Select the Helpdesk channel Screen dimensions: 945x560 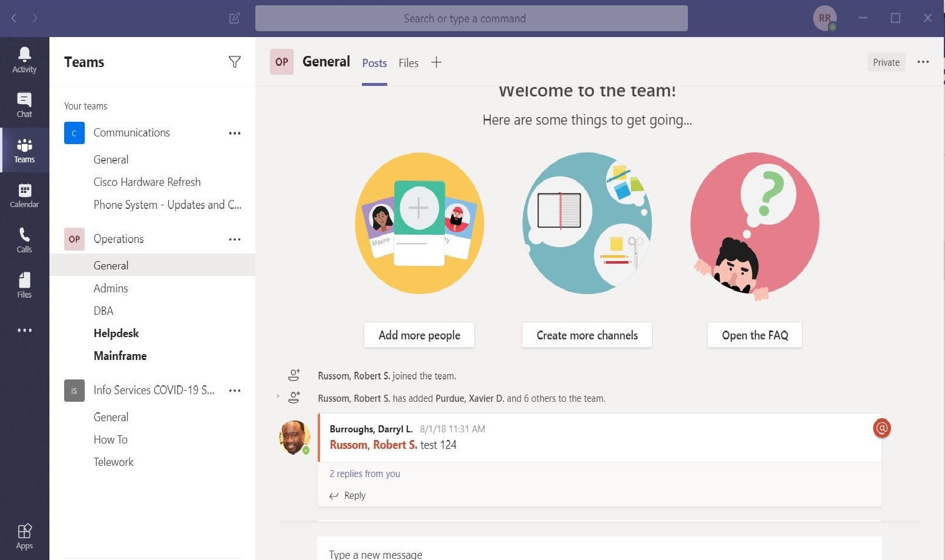(x=116, y=333)
